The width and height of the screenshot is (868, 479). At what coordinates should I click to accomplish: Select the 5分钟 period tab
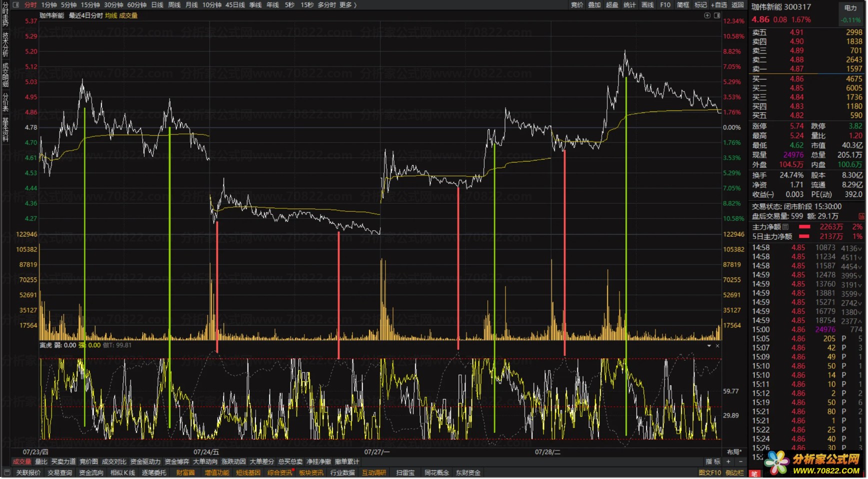coord(69,5)
